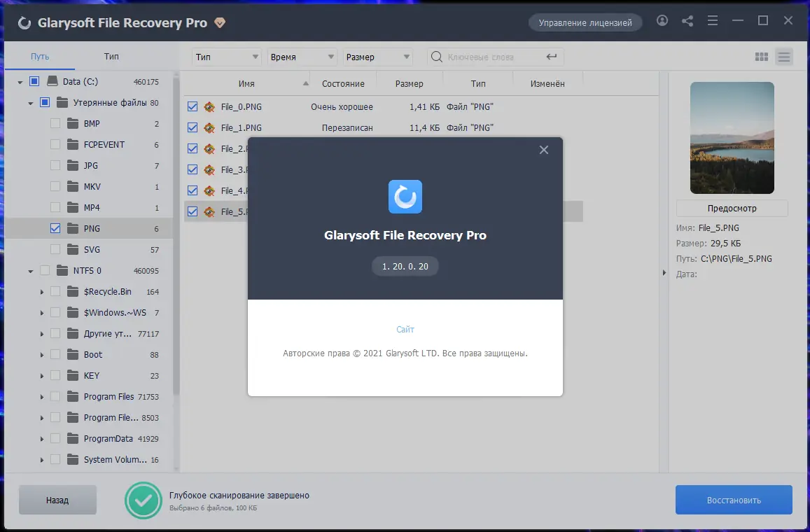Click the MP4 folder icon
Viewport: 810px width, 532px height.
click(x=73, y=208)
